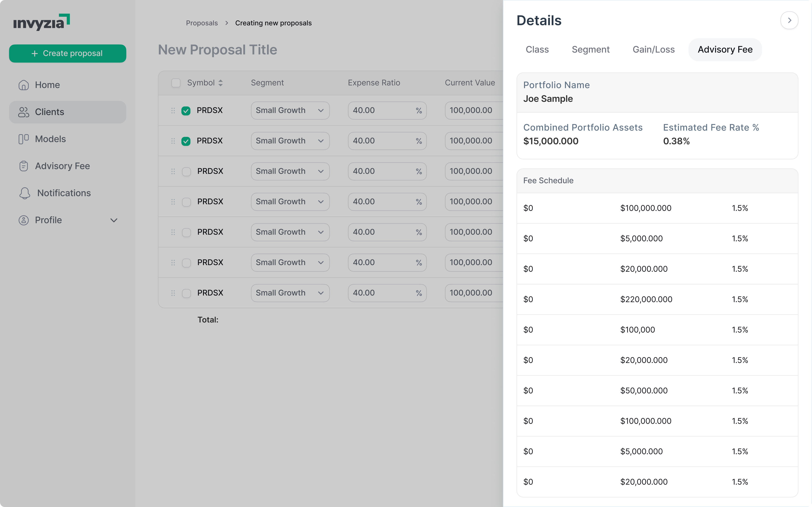
Task: Open first row Small Growth segment dropdown
Action: point(290,111)
